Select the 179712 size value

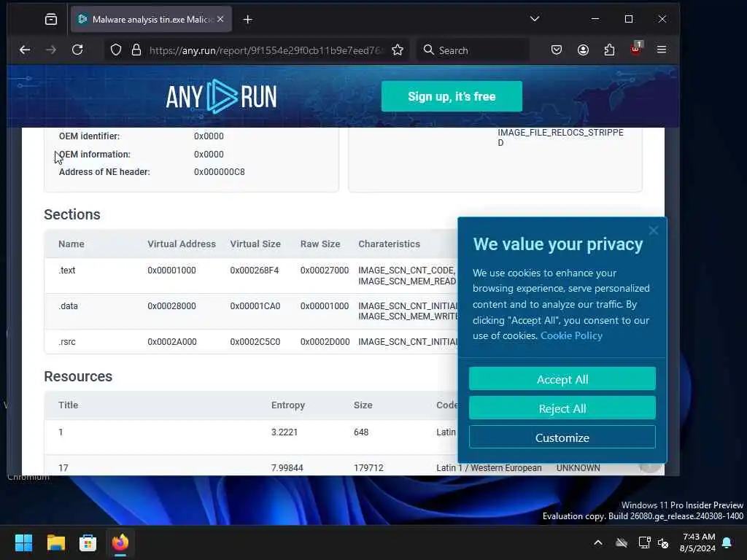coord(368,467)
